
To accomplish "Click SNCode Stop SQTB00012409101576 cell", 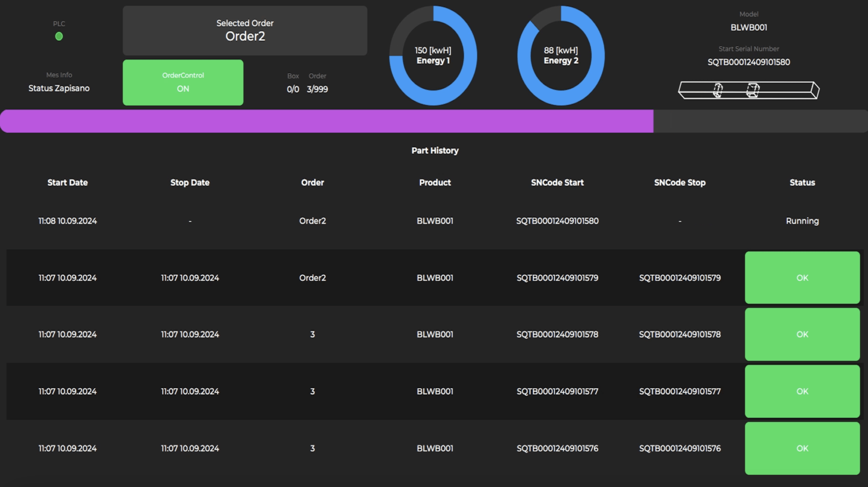I will (x=680, y=448).
